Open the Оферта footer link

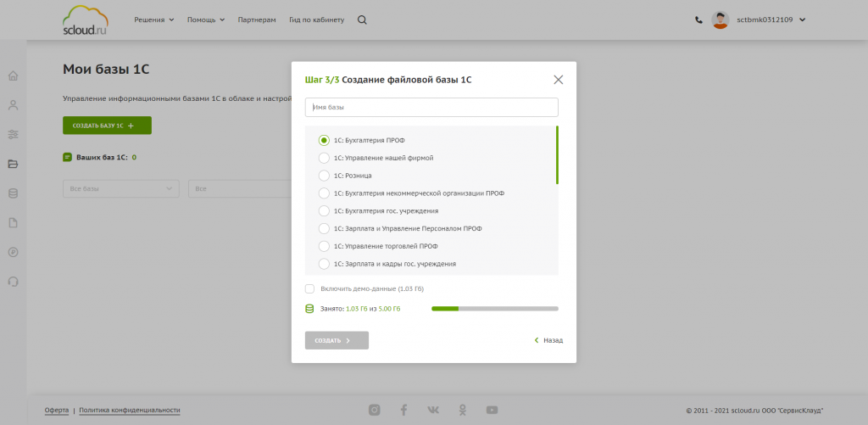(57, 411)
